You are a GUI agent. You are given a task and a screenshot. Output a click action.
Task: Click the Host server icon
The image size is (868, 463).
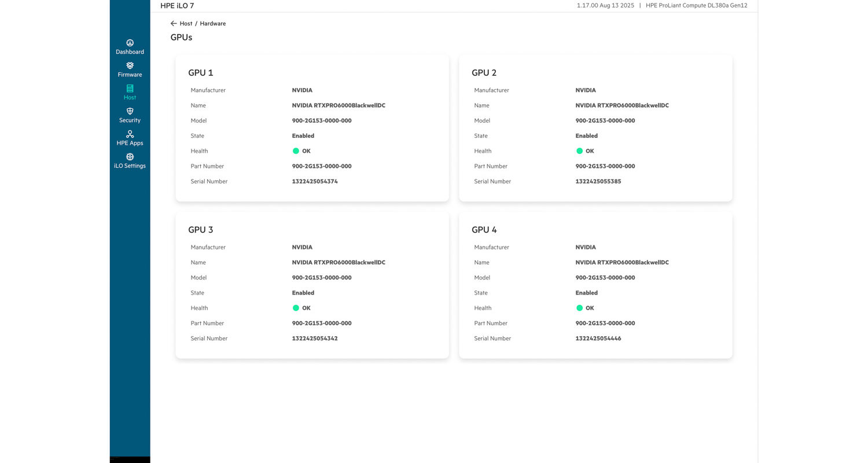[130, 89]
